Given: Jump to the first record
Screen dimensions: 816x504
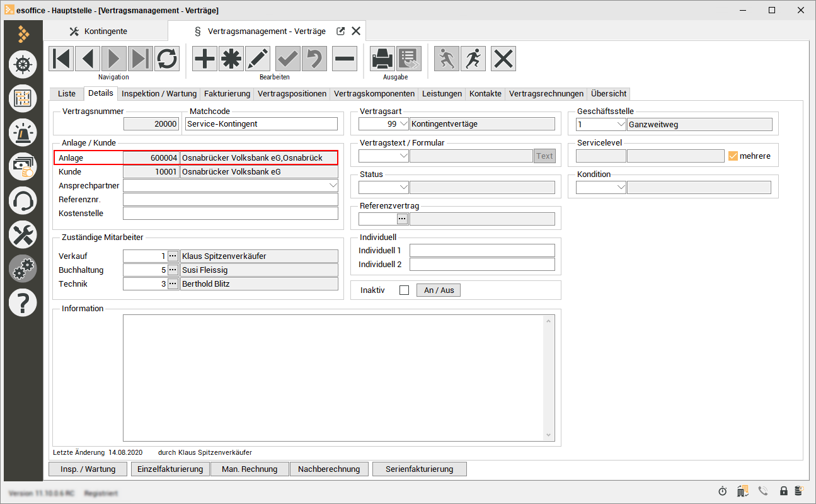Looking at the screenshot, I should [61, 59].
